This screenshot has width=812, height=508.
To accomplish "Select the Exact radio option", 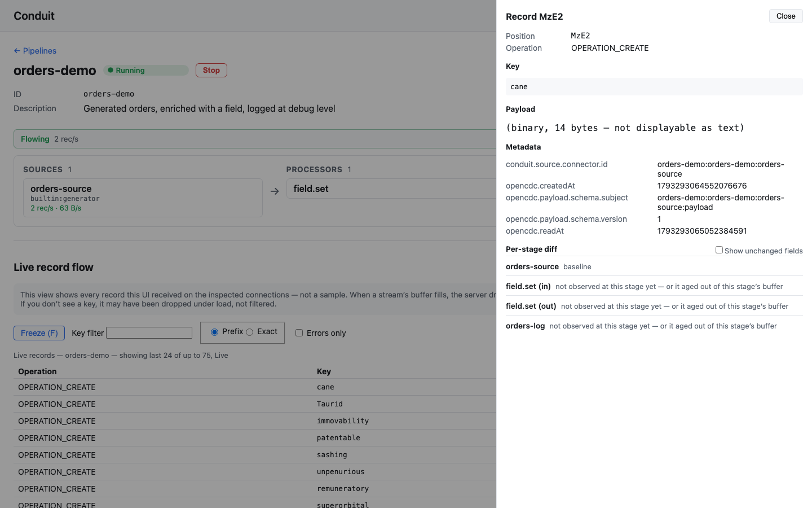I will pyautogui.click(x=249, y=332).
